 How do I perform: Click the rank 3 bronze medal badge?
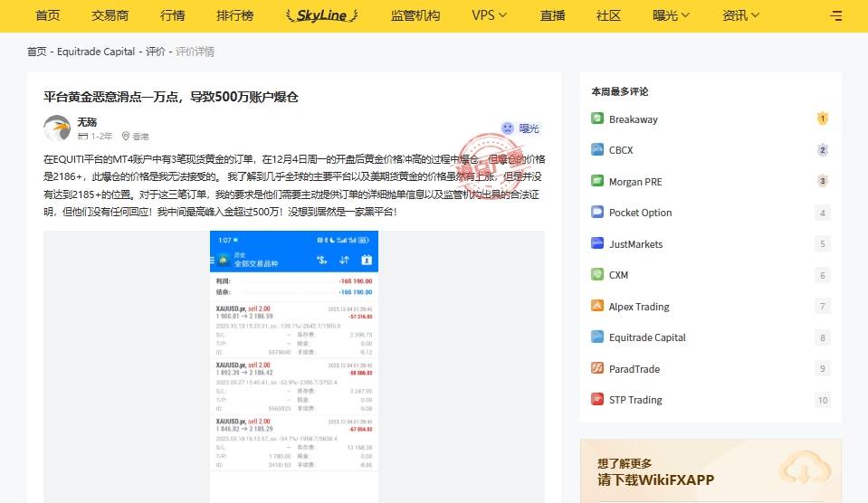823,181
